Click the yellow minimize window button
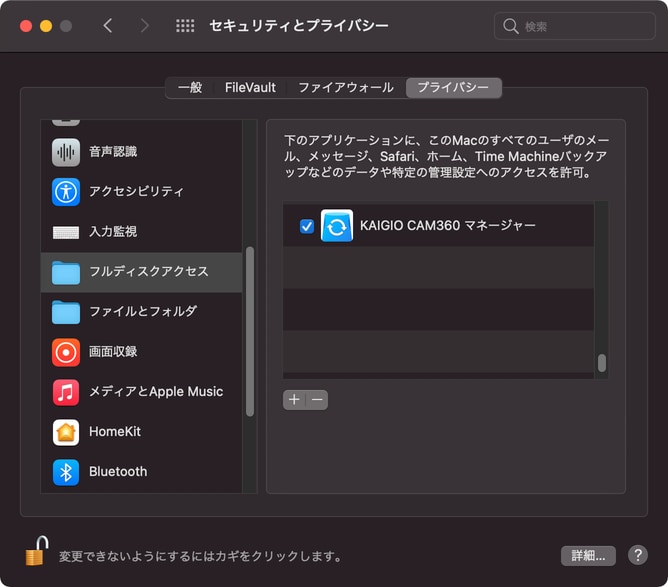The image size is (668, 587). pyautogui.click(x=46, y=26)
